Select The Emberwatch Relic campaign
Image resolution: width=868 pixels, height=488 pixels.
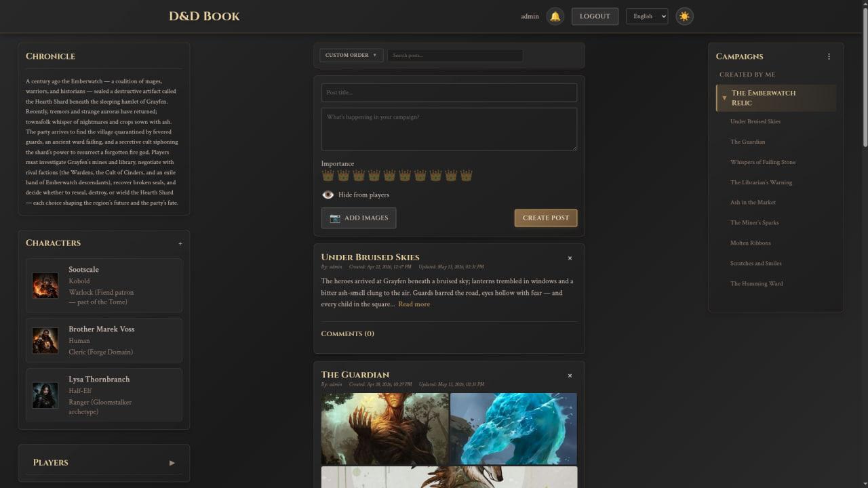tap(764, 98)
